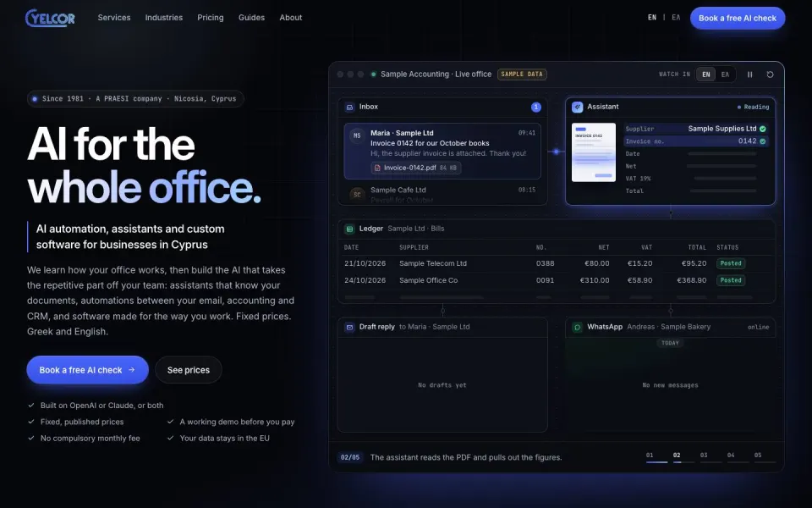Restart the demo with the replay icon
Image resolution: width=812 pixels, height=508 pixels.
pyautogui.click(x=770, y=75)
